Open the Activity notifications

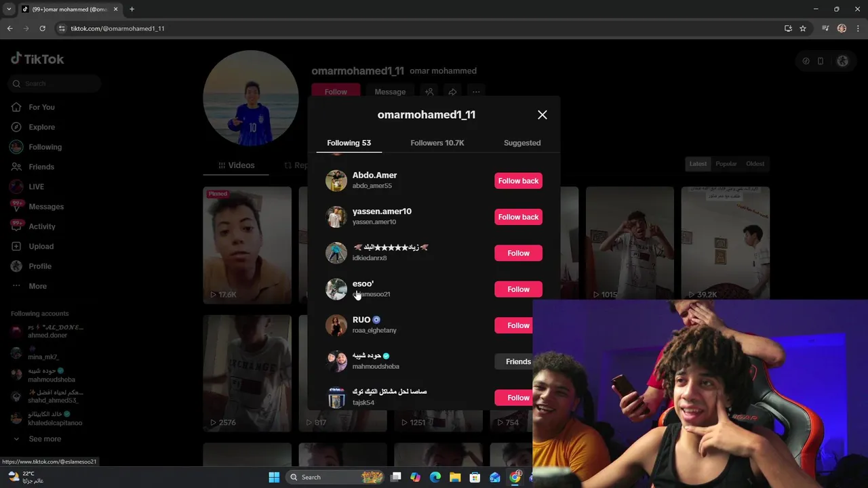[41, 226]
